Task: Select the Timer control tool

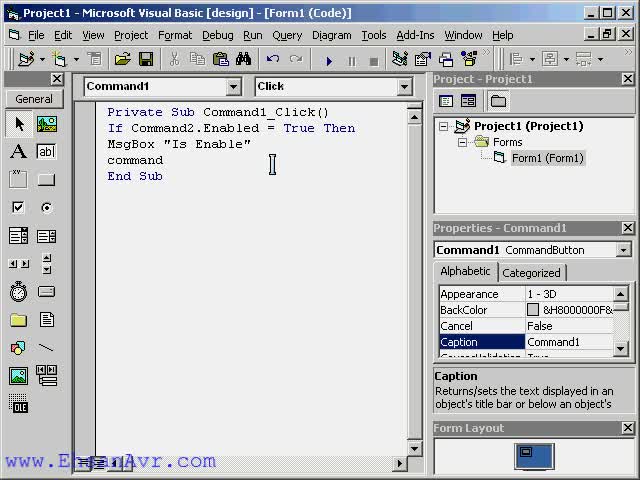Action: click(19, 291)
